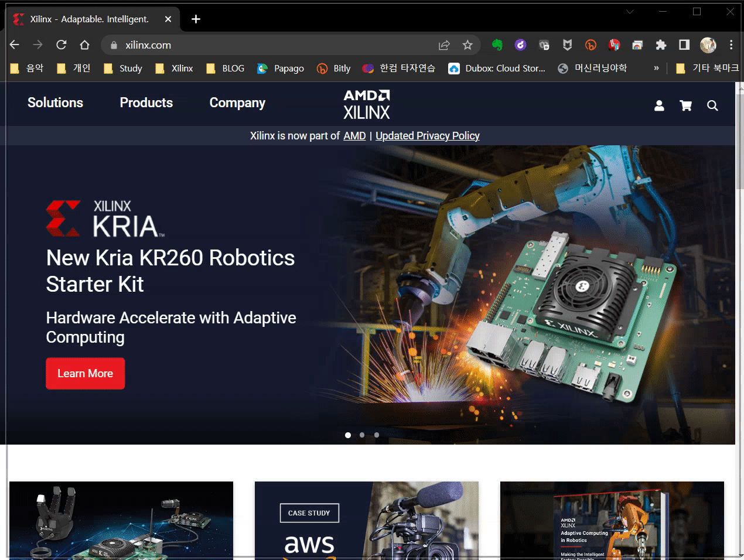Open the AWS case study card
This screenshot has height=560, width=744.
[x=367, y=520]
